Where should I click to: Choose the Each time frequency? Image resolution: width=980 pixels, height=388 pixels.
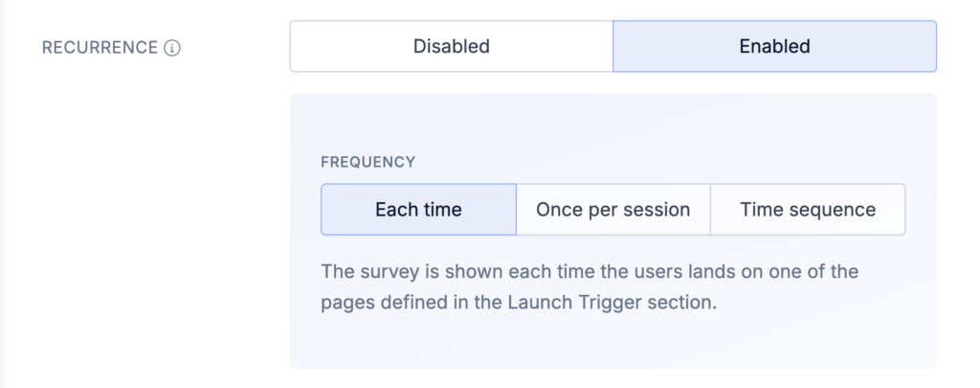tap(418, 210)
